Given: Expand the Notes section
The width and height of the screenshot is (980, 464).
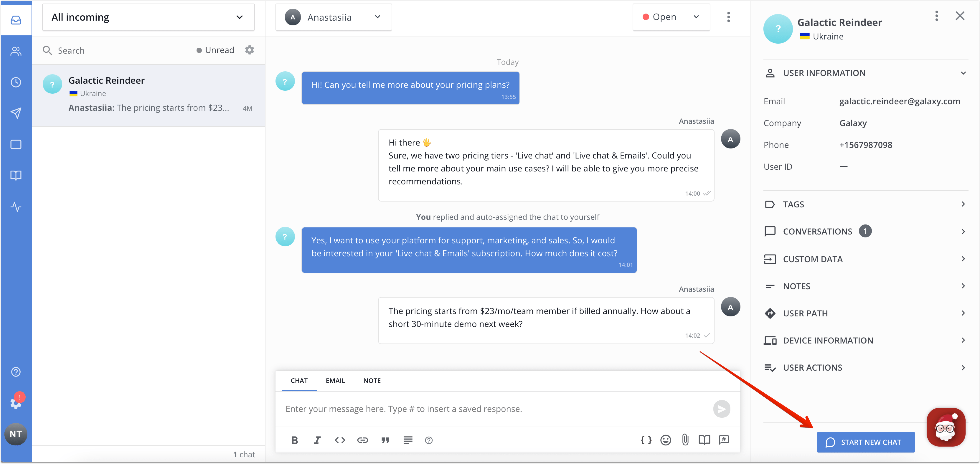Looking at the screenshot, I should coord(866,286).
